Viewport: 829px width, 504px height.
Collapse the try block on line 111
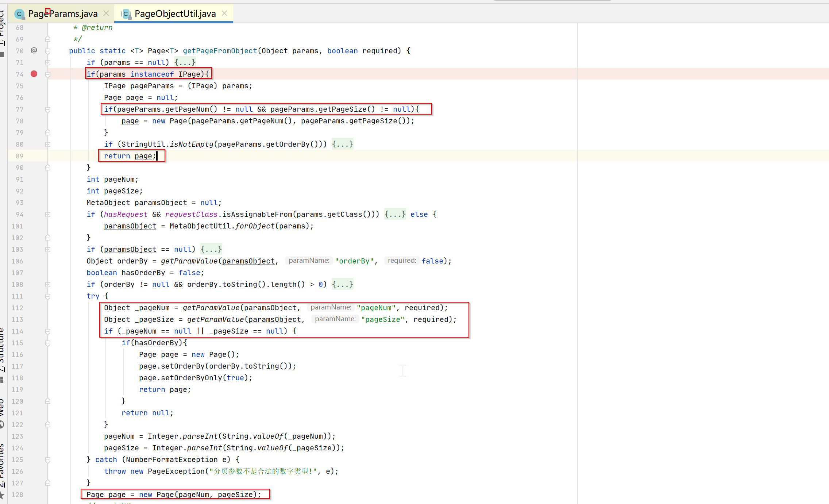48,296
